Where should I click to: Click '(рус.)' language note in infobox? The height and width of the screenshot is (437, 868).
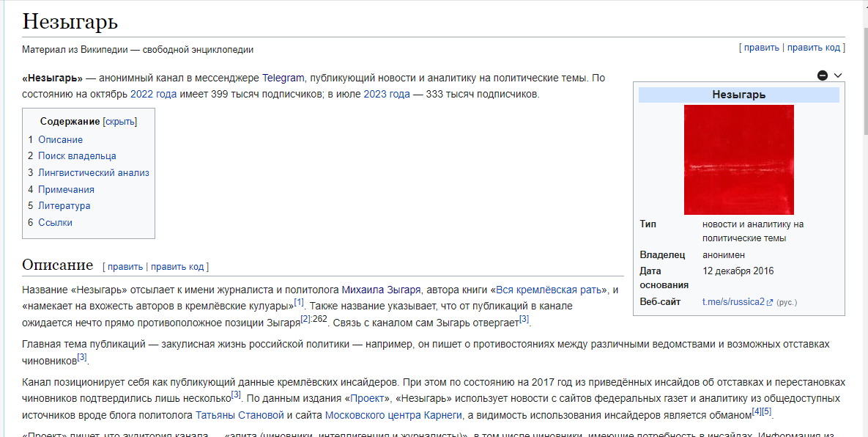pyautogui.click(x=787, y=302)
